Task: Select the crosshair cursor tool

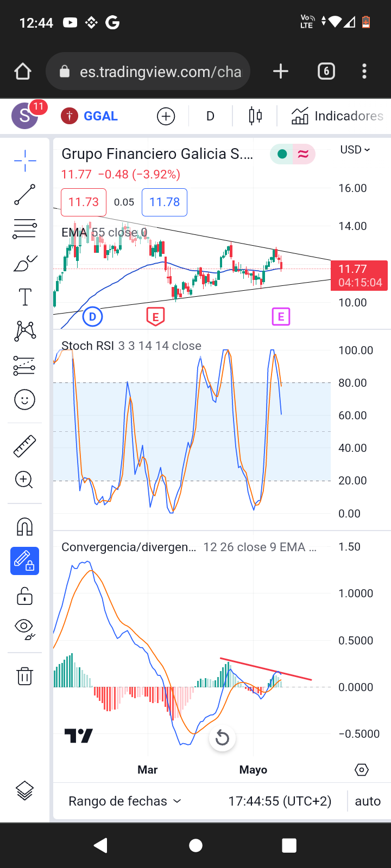Action: (25, 161)
